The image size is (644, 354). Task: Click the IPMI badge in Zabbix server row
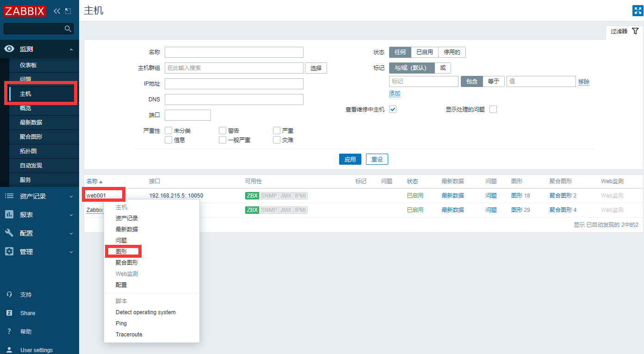pos(300,210)
